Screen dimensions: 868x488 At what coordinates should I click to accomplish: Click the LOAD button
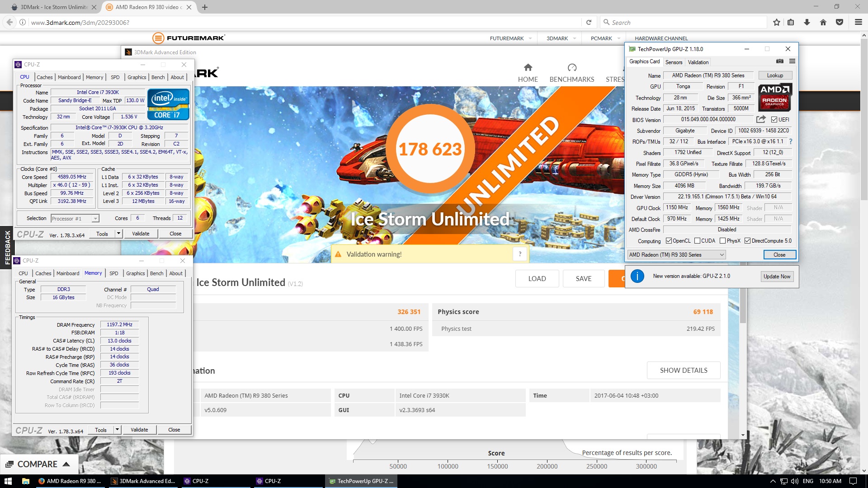click(537, 279)
